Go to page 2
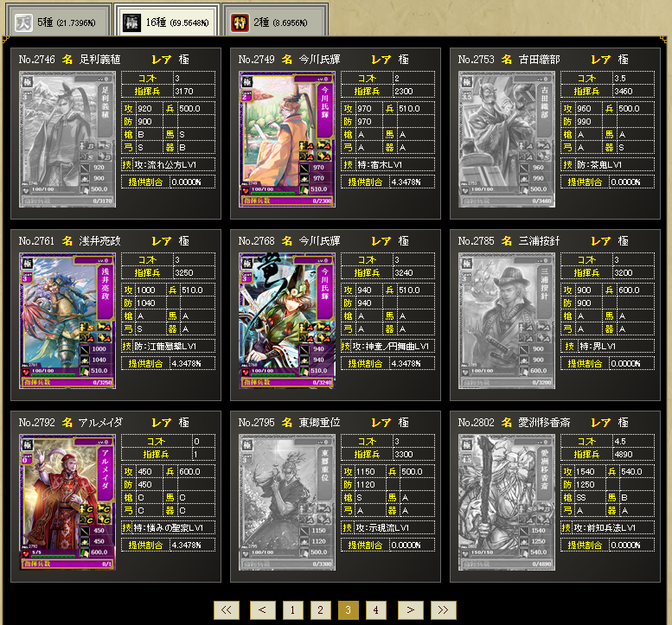 [x=321, y=610]
